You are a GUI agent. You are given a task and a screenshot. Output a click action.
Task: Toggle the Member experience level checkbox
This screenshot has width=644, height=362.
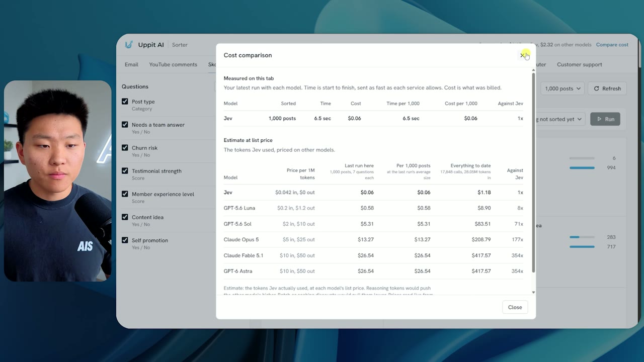(125, 194)
